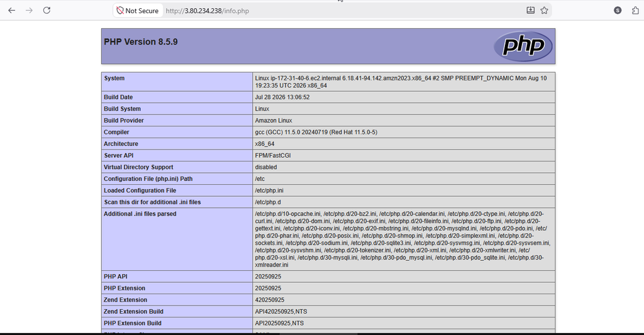Click the value API420250925,NTS

click(x=281, y=312)
